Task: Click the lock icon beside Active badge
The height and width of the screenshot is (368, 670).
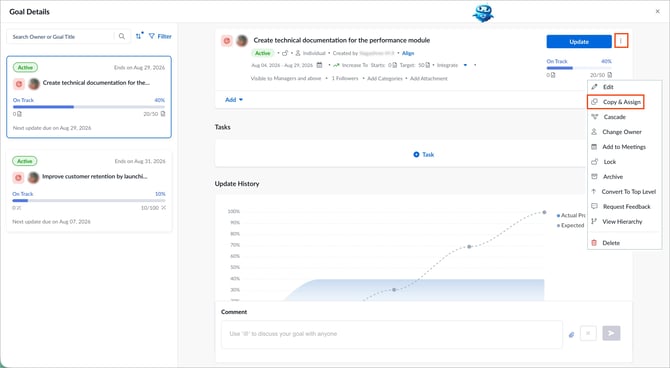Action: (x=285, y=53)
